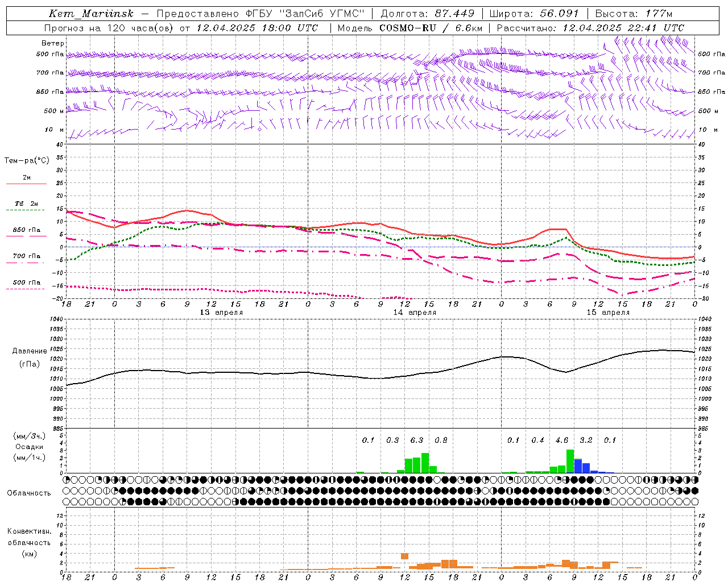Click the 'Рассчитано: 12.04.2025 22:41 UTC' text
Screen dimensions: 728x582
pos(591,28)
